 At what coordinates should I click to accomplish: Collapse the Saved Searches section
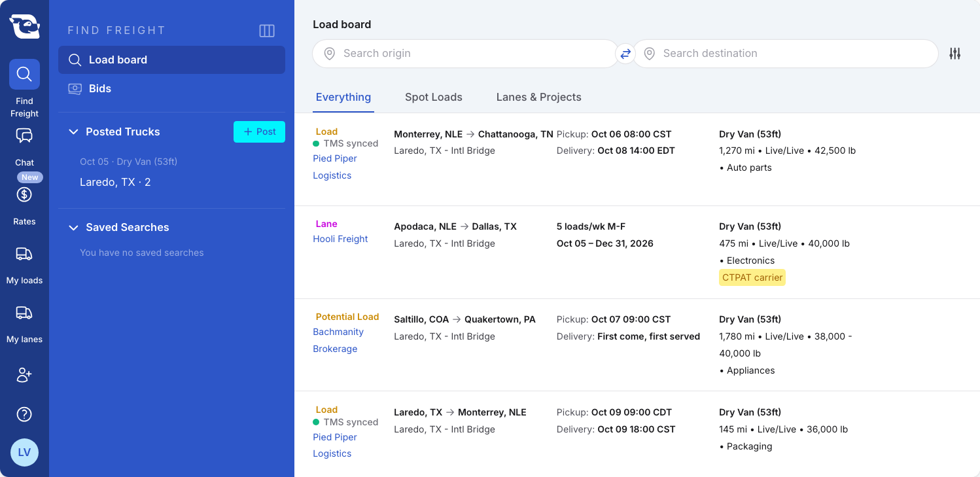point(73,227)
